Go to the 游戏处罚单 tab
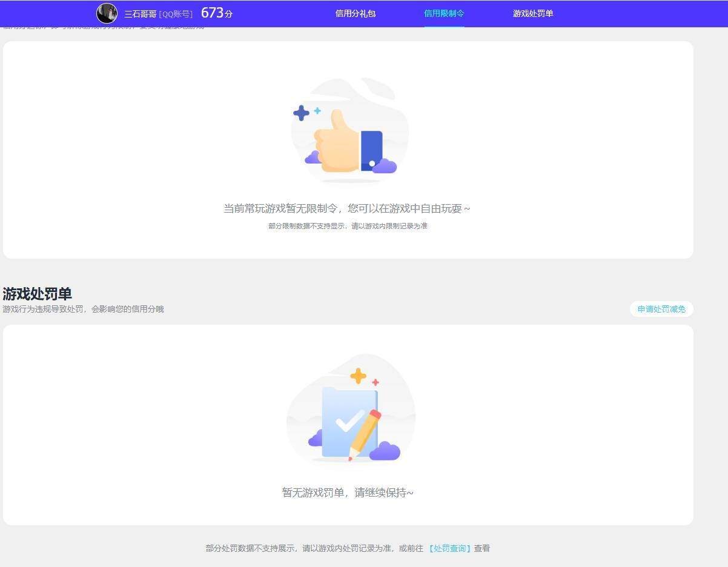The width and height of the screenshot is (728, 567). [533, 13]
